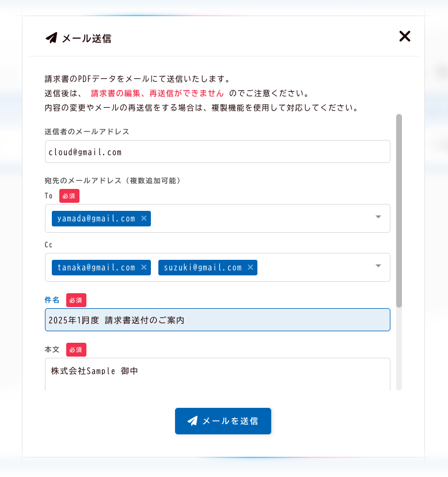Select the tanaka@gmail.com Cc chip
The width and height of the screenshot is (448, 477).
pyautogui.click(x=96, y=267)
